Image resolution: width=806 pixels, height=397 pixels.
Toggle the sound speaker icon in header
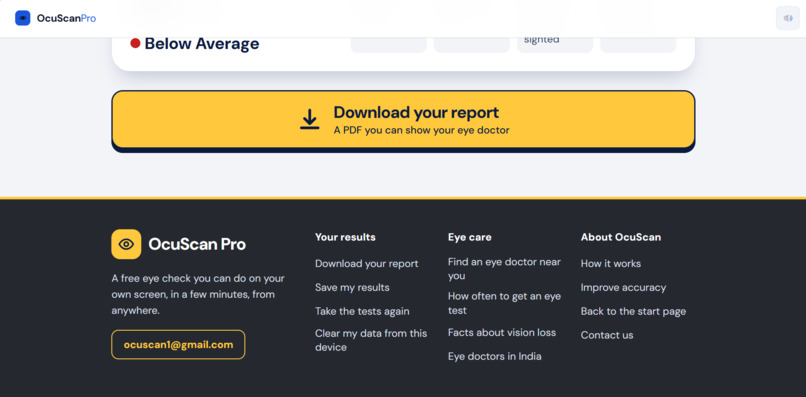pos(787,19)
